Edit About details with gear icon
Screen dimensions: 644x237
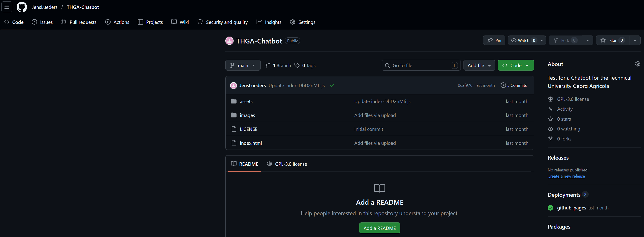tap(637, 64)
